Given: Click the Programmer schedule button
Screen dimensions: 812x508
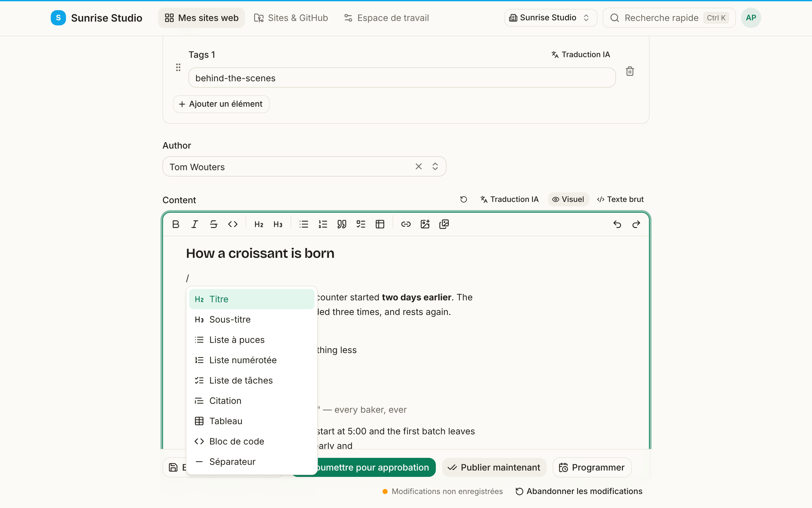Looking at the screenshot, I should point(592,467).
